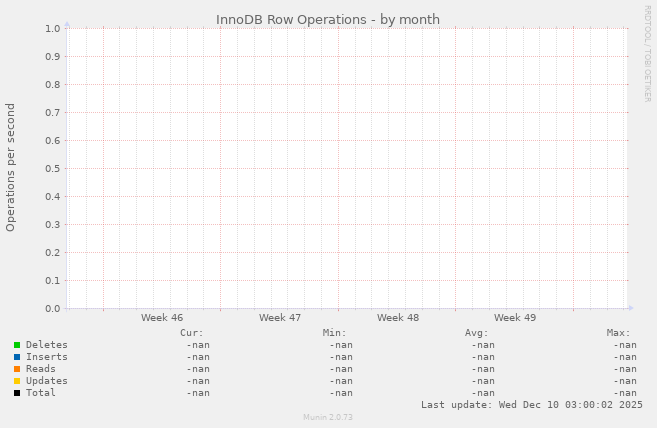This screenshot has width=657, height=428.
Task: Click the Total row Max -nan value
Action: [x=625, y=393]
